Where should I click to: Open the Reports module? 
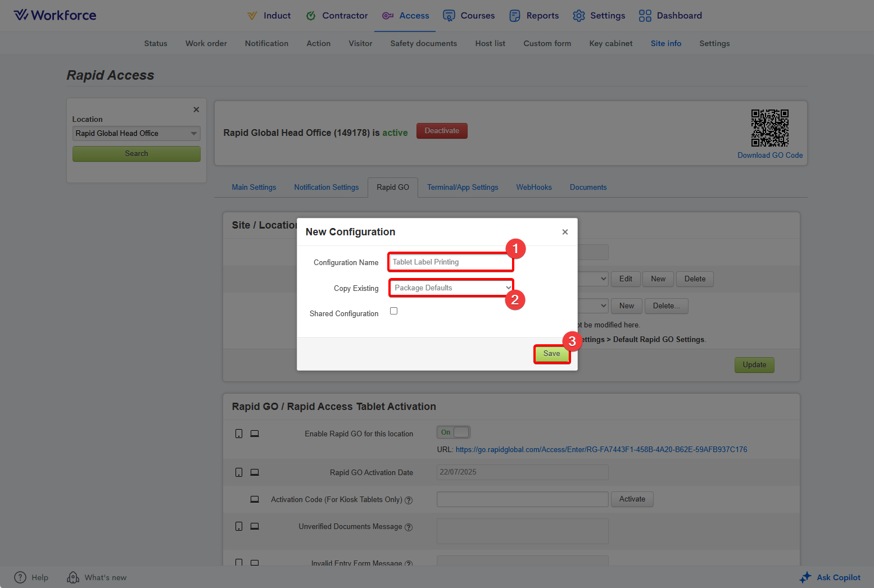point(535,16)
